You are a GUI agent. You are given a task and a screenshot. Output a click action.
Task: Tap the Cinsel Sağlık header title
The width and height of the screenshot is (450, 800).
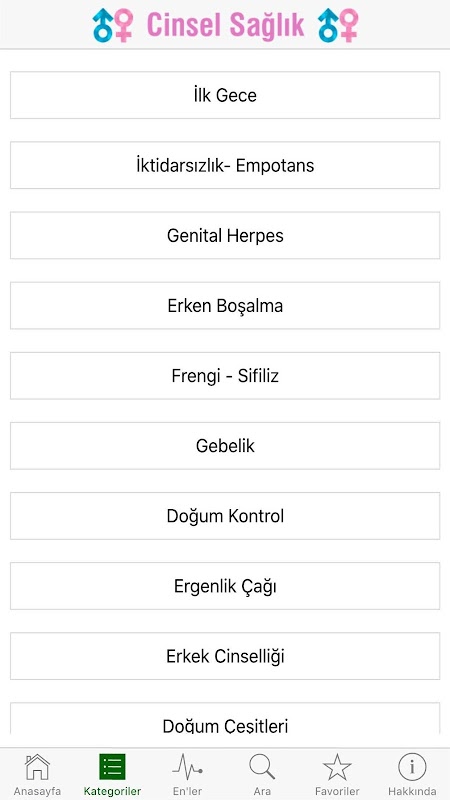(x=226, y=26)
